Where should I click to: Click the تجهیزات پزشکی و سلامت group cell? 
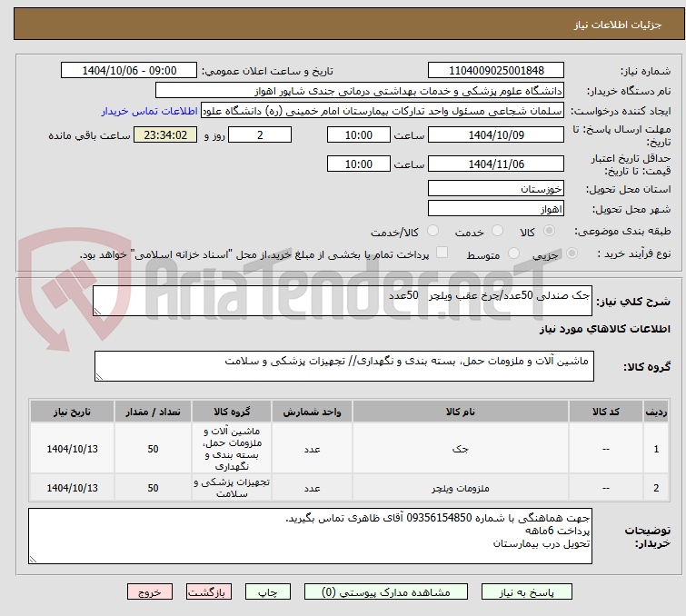(x=232, y=488)
